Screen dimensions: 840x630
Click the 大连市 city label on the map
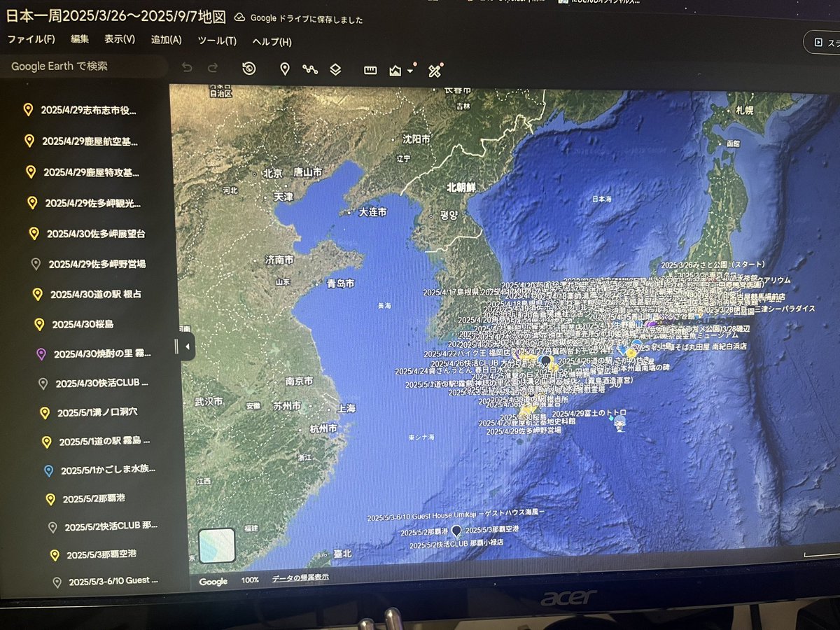pyautogui.click(x=372, y=212)
